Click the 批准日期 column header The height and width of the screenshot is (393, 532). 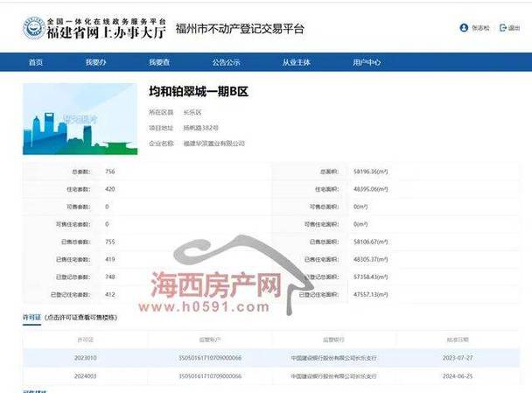click(458, 340)
